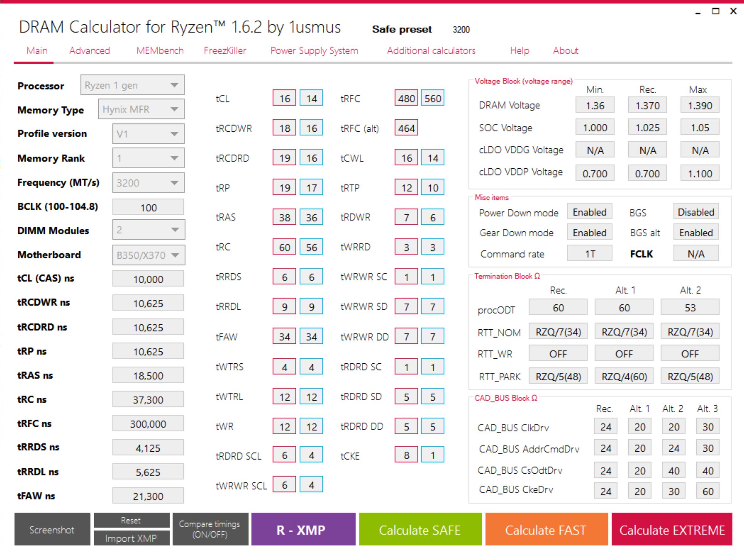This screenshot has height=560, width=744.
Task: Click the BCLK (100-104.8) input field
Action: click(x=148, y=207)
